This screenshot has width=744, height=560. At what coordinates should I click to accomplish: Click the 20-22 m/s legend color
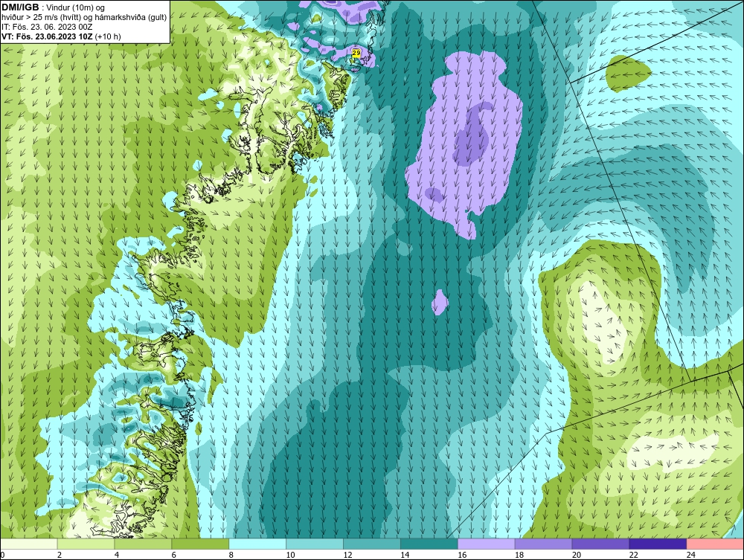600,544
